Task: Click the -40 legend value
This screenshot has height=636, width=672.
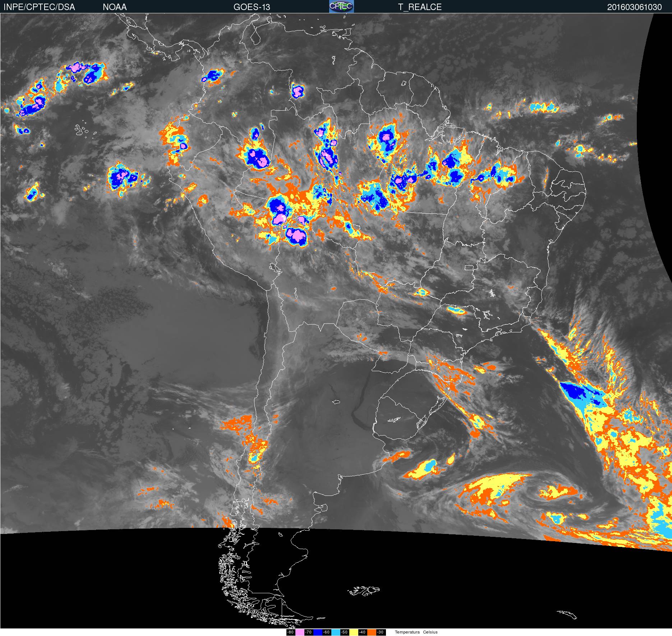Action: tap(362, 632)
